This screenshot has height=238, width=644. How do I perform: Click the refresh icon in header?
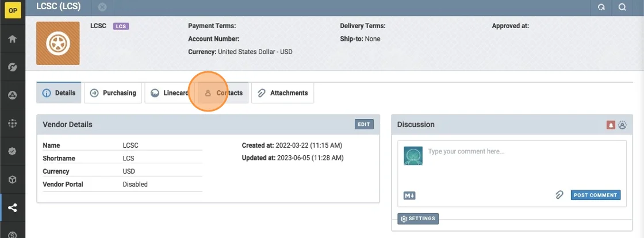point(601,7)
